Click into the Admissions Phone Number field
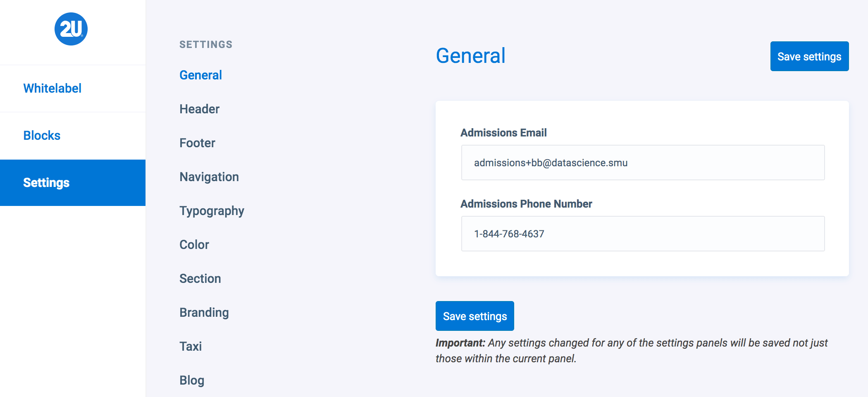The width and height of the screenshot is (868, 397). 643,234
